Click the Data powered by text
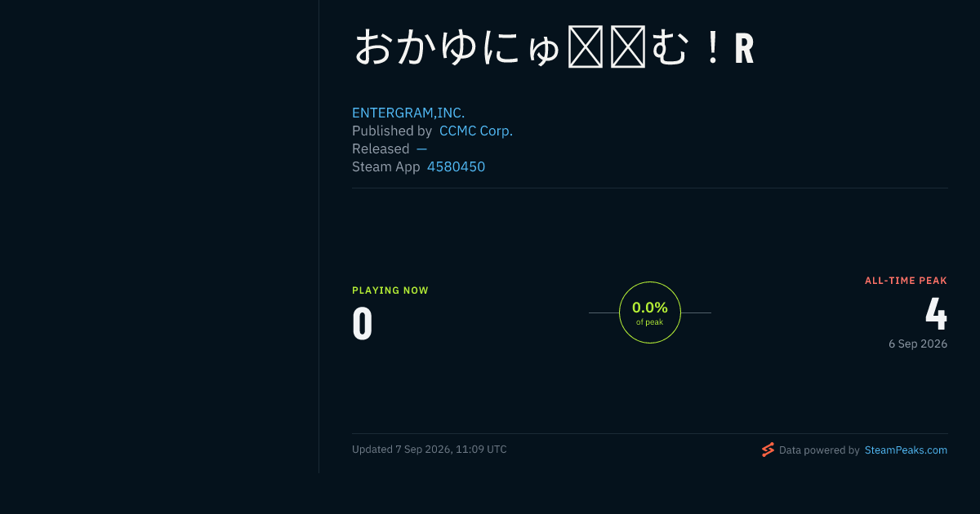This screenshot has height=514, width=980. tap(819, 450)
